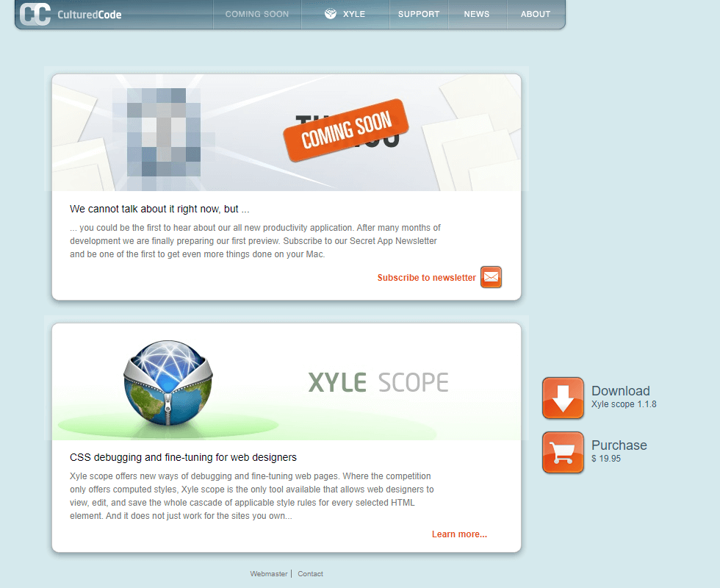Click the XYLE SCOPE title logo

pos(378,382)
